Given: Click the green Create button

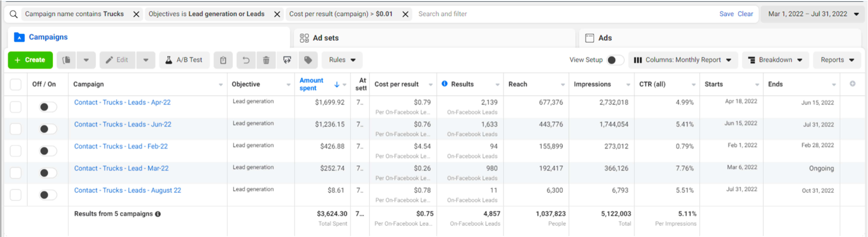Looking at the screenshot, I should [x=30, y=60].
